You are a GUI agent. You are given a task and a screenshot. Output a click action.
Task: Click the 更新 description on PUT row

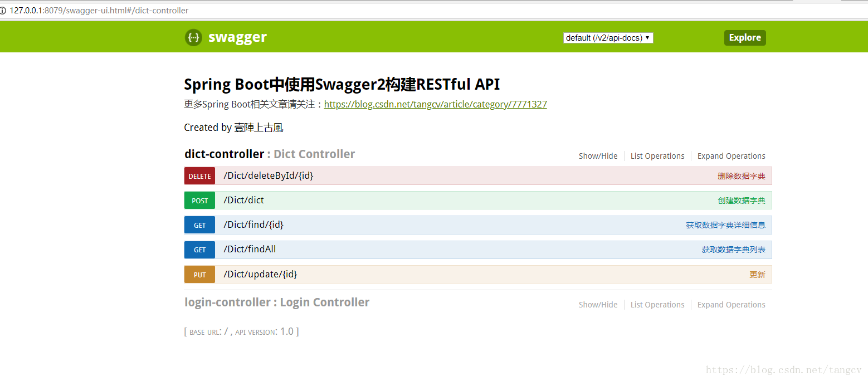tap(758, 275)
